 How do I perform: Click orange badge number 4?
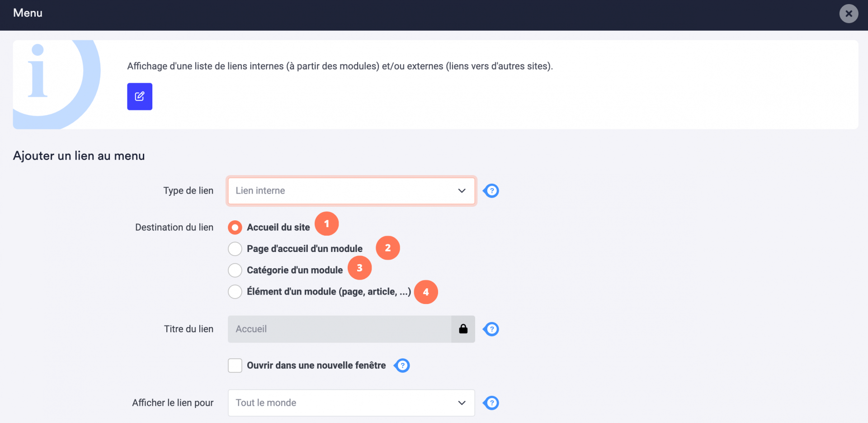click(426, 292)
